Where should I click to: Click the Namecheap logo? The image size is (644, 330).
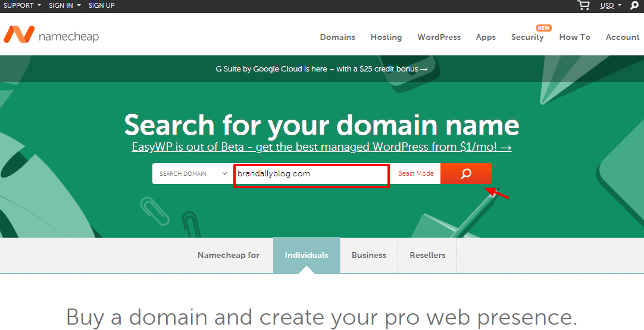pos(51,35)
